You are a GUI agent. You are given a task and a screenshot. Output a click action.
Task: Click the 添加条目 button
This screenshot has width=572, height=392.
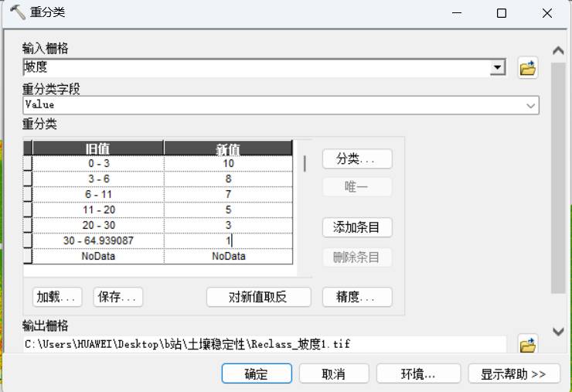click(356, 227)
